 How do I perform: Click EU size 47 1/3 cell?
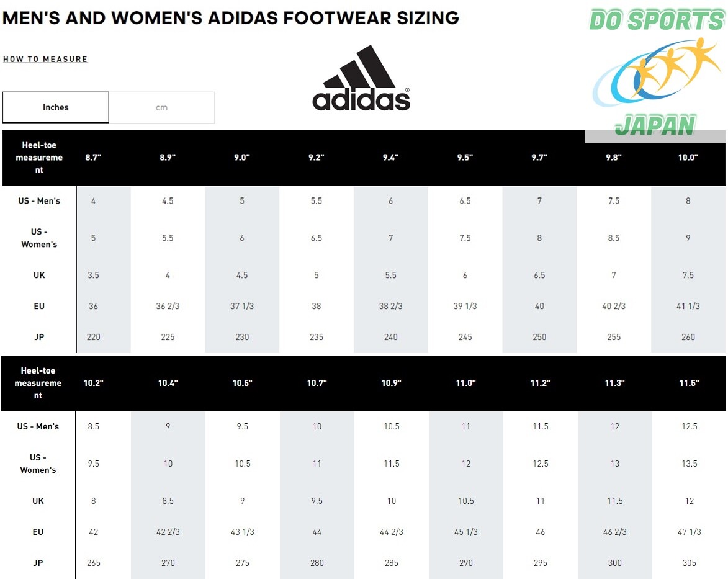(x=690, y=532)
